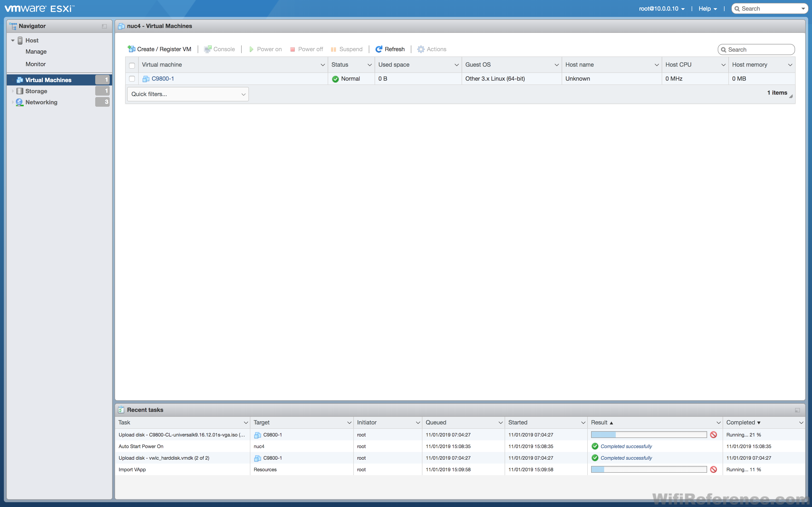812x507 pixels.
Task: Open the Quick filters dropdown
Action: click(188, 94)
